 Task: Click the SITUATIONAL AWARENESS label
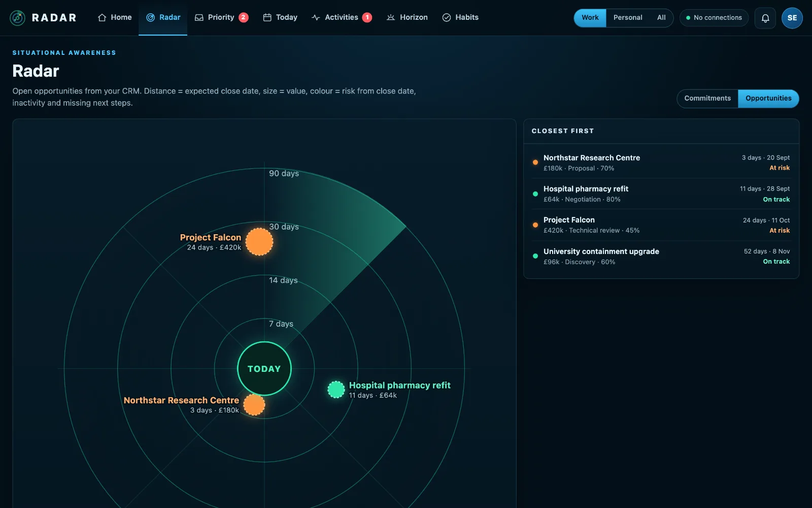tap(64, 53)
